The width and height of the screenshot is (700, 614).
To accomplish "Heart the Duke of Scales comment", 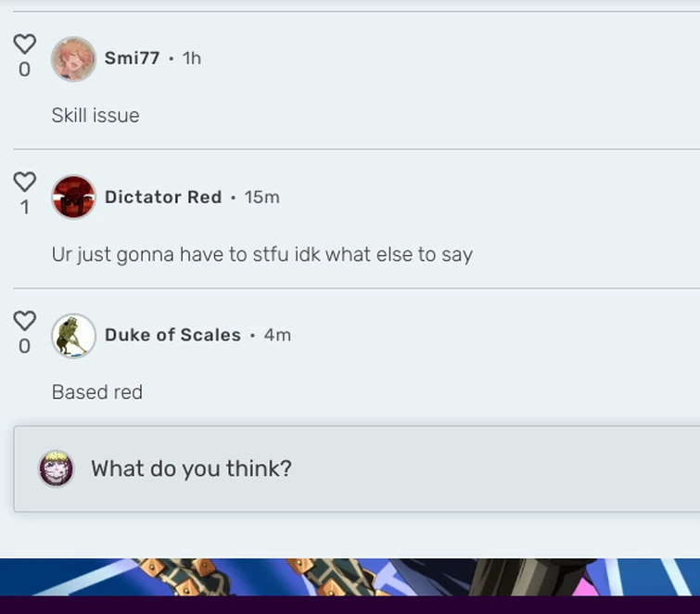I will pos(24,321).
